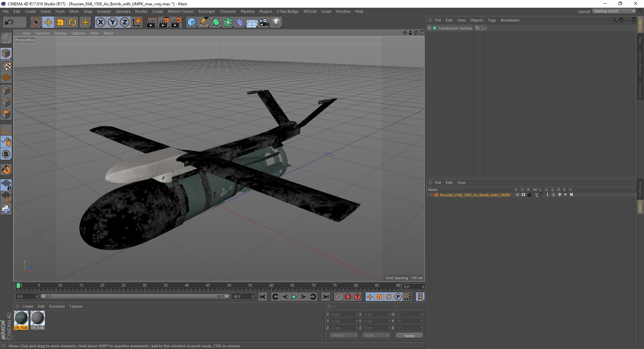This screenshot has height=349, width=644.
Task: Click the Apply coordinates button
Action: tap(409, 336)
